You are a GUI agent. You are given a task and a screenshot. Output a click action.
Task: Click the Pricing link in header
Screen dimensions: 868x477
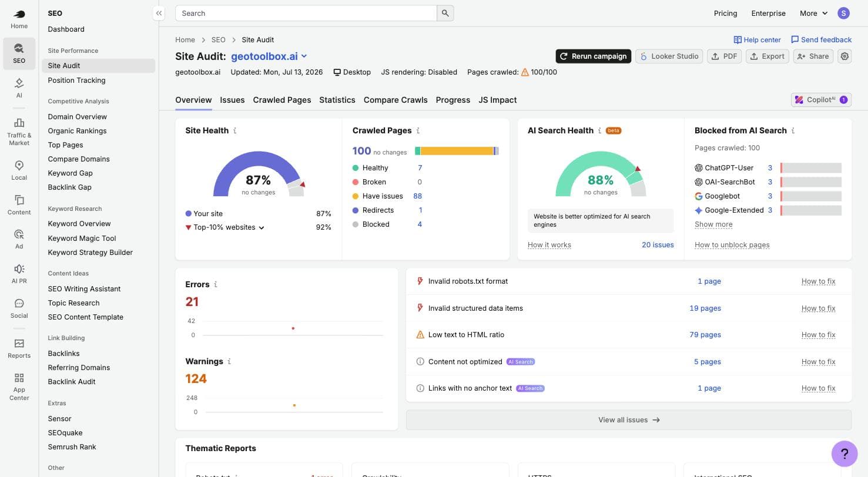point(725,13)
